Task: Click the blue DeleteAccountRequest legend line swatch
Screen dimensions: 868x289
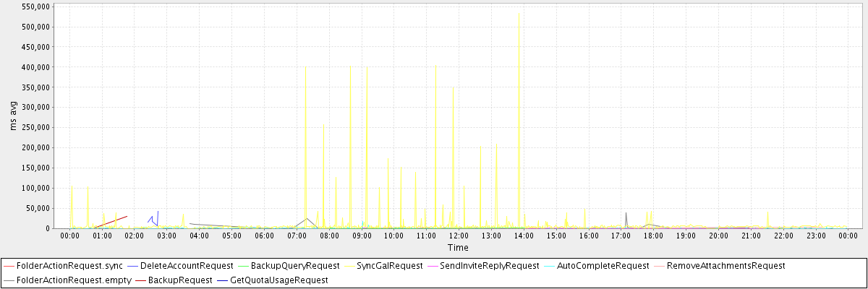Action: pos(130,266)
